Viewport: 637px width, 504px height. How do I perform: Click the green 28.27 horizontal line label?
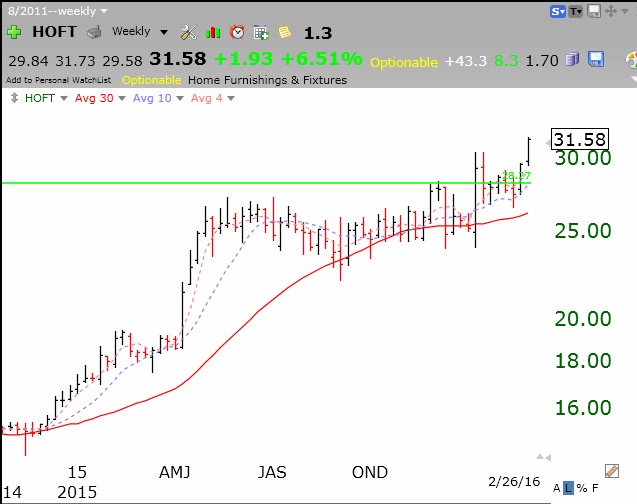click(516, 176)
